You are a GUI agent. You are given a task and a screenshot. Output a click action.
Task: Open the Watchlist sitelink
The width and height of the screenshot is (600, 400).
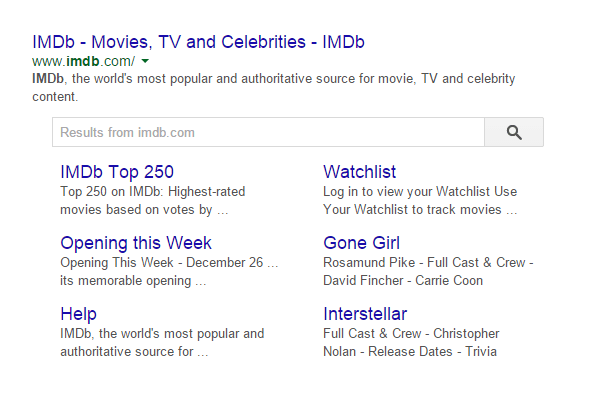(359, 172)
